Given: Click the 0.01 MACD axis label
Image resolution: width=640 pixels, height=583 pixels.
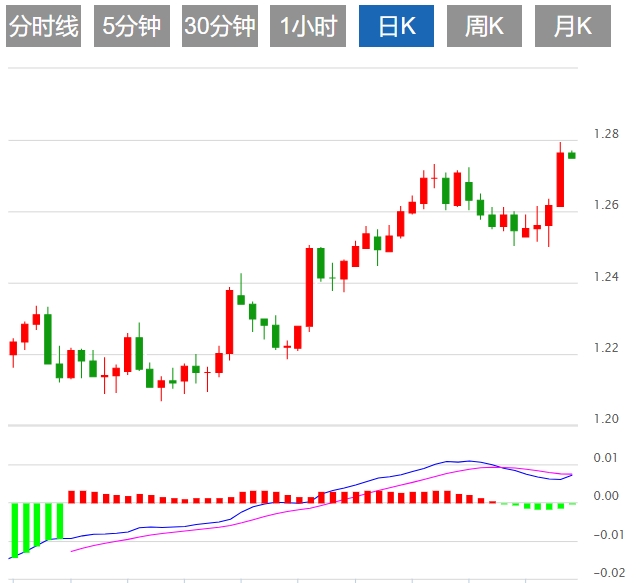Looking at the screenshot, I should (x=606, y=458).
